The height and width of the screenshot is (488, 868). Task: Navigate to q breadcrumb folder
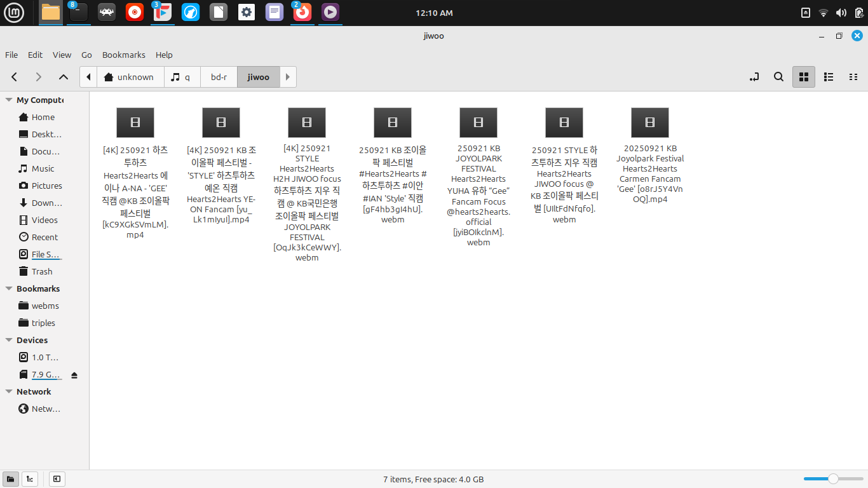[x=182, y=77]
